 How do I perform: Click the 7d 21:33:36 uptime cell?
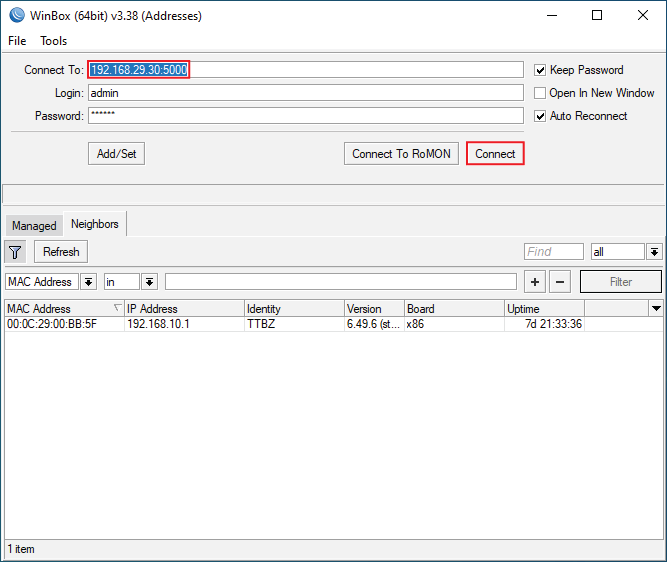pos(544,324)
